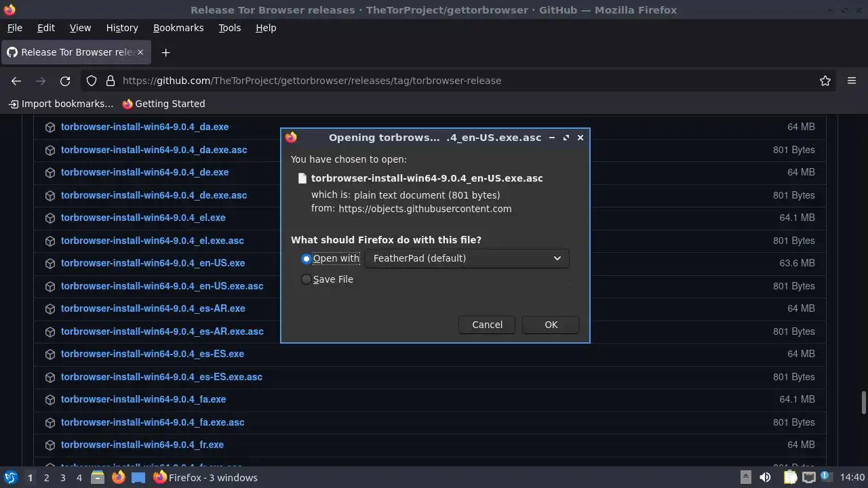Open the Bookmarks menu
Screen dimensions: 868x488
pyautogui.click(x=178, y=28)
